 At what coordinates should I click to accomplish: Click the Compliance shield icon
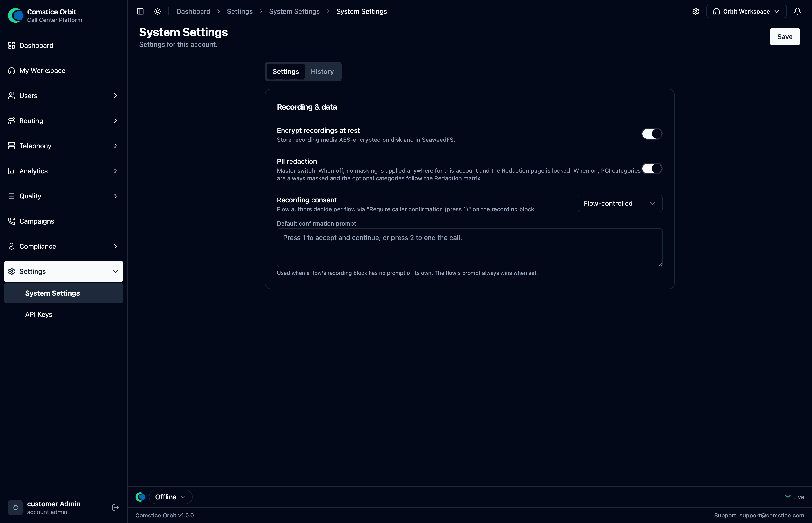coord(12,247)
